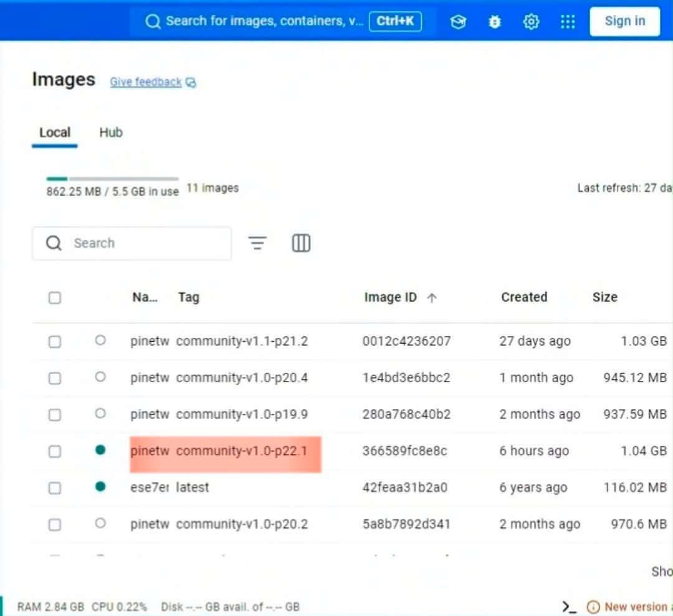The height and width of the screenshot is (616, 673).
Task: Open Docker Desktop settings gear
Action: (x=530, y=21)
